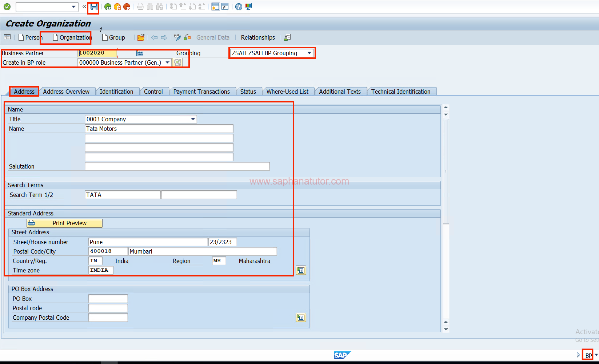The image size is (599, 364).
Task: Click the down arrow of the inner scrollbar
Action: [446, 329]
